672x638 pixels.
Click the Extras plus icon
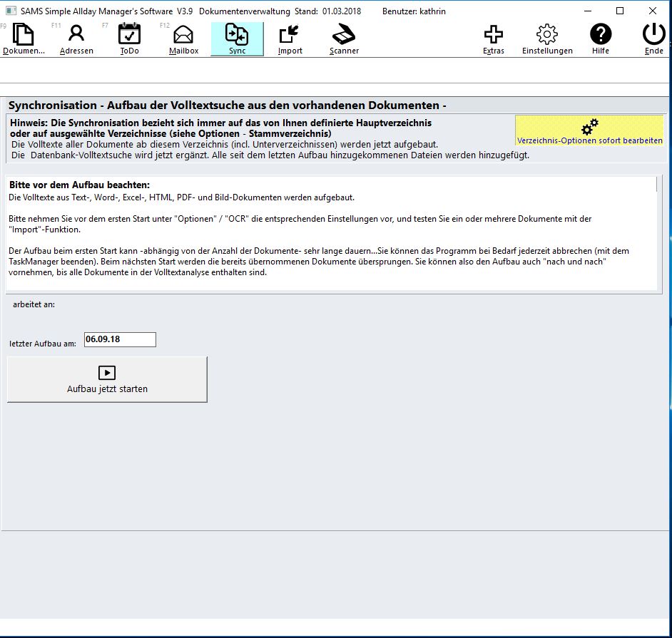click(493, 34)
